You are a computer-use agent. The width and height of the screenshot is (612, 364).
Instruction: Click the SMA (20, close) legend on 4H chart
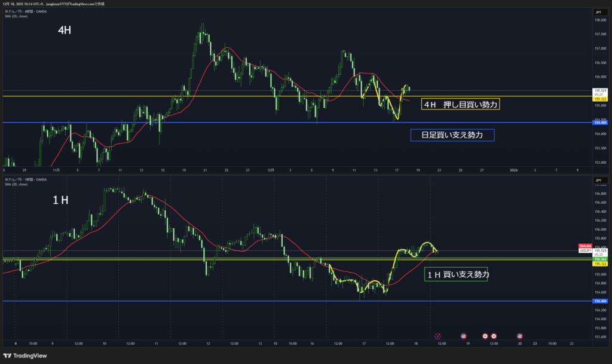pyautogui.click(x=16, y=16)
